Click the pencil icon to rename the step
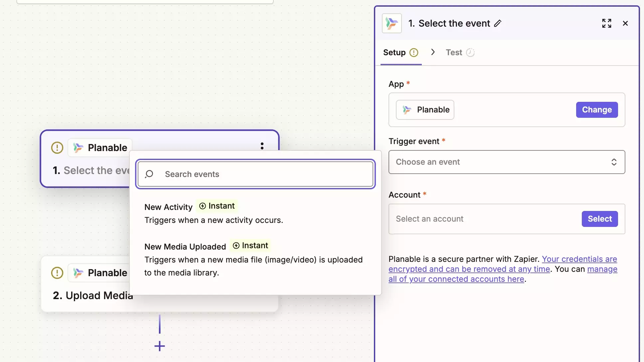644x362 pixels. coord(498,23)
